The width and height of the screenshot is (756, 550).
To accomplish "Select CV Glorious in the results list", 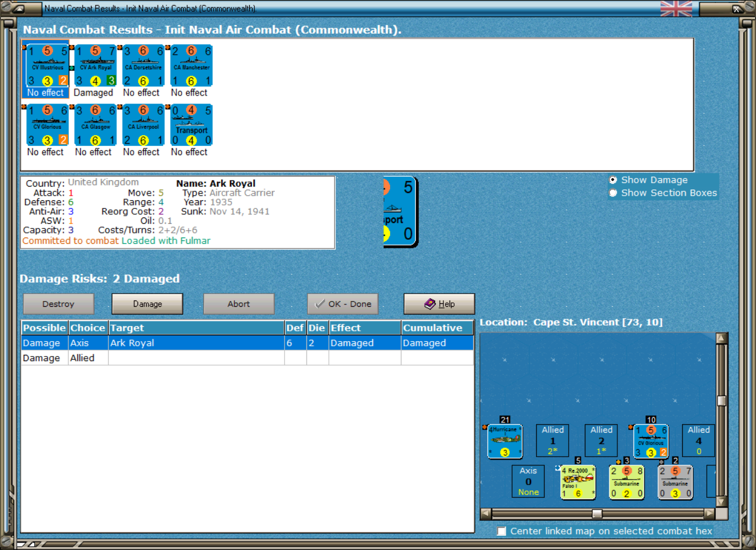I will [x=48, y=125].
